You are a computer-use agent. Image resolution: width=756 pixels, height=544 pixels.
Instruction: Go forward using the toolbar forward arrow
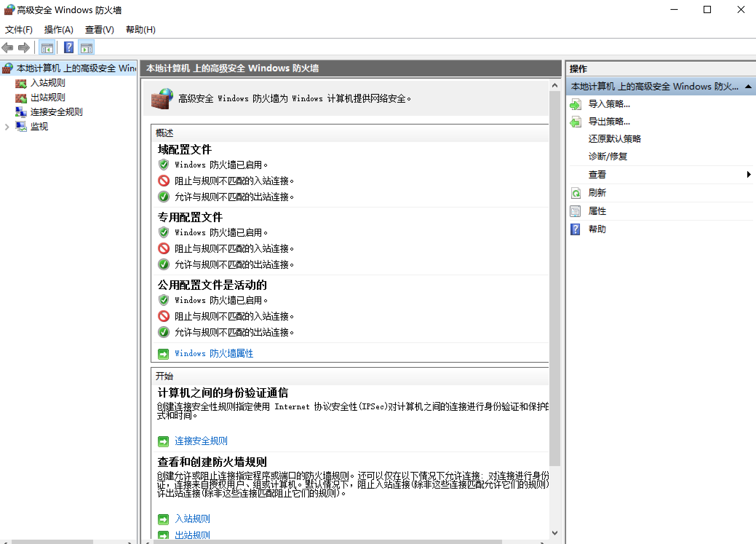pos(24,48)
